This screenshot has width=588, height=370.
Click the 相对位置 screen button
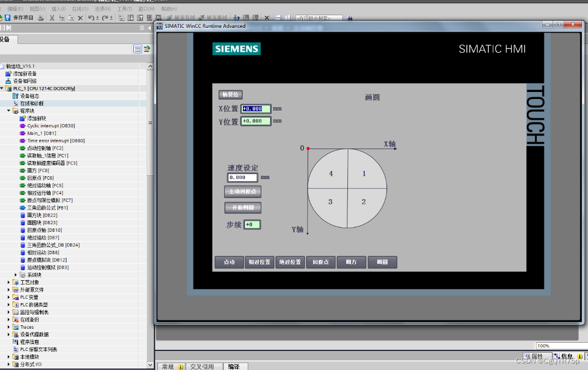[x=260, y=262]
